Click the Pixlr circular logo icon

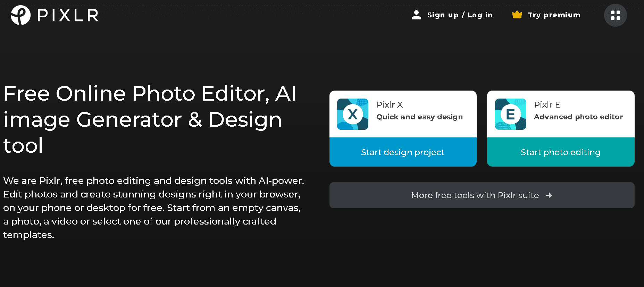[x=20, y=15]
